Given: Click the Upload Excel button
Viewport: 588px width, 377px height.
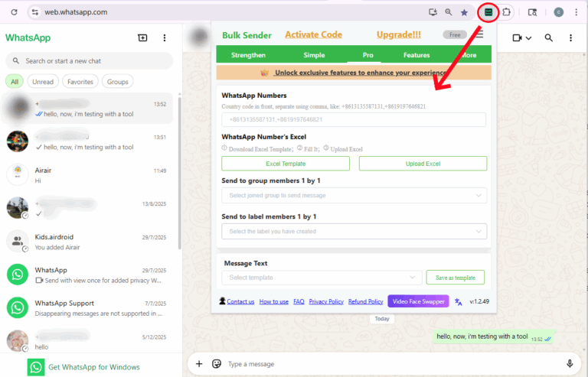Looking at the screenshot, I should click(423, 164).
